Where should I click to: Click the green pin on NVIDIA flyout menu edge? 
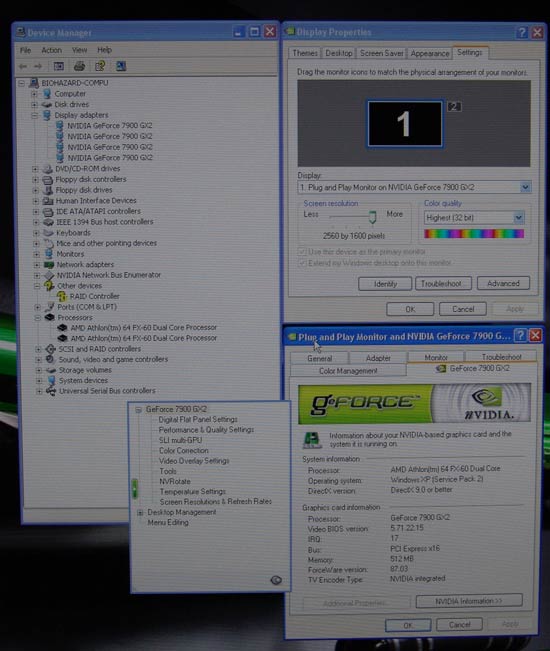coord(134,489)
